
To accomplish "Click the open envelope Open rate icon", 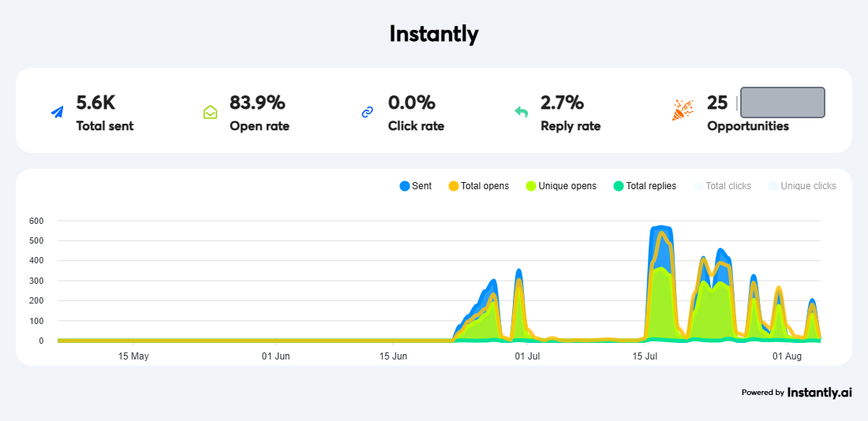I will point(210,112).
